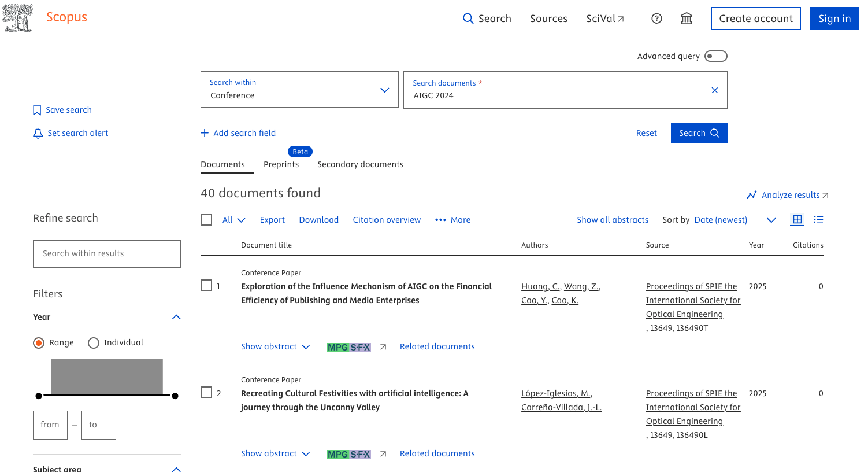Open the institution building icon
868x472 pixels.
[x=687, y=19]
